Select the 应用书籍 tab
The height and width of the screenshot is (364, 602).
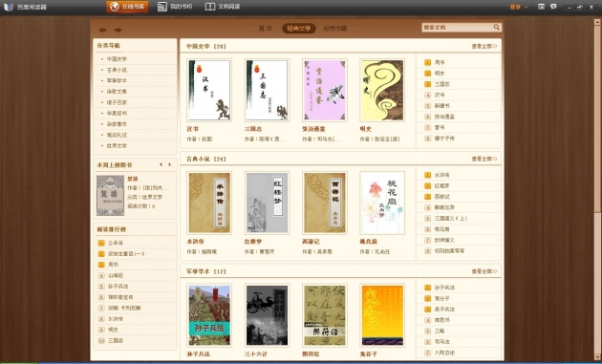point(334,29)
